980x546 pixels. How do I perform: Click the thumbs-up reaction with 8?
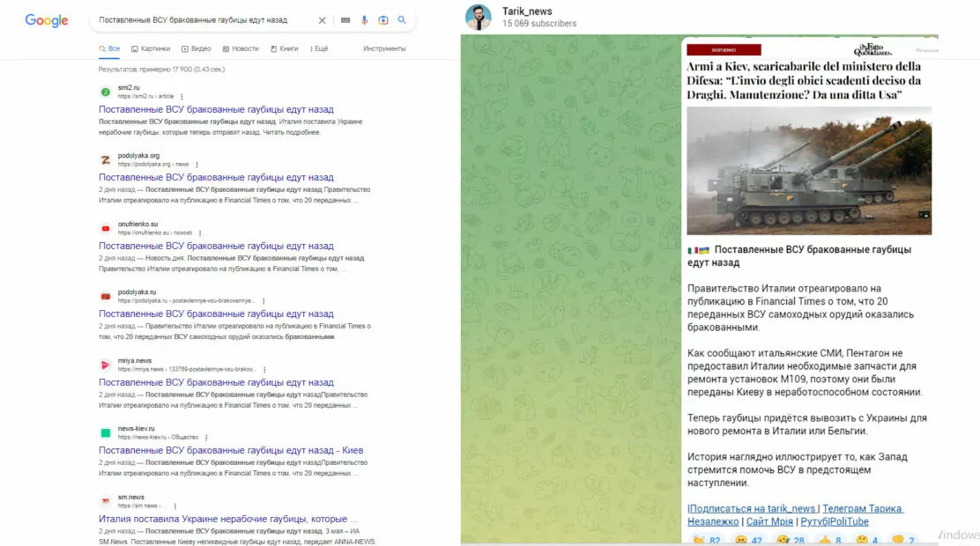[830, 541]
